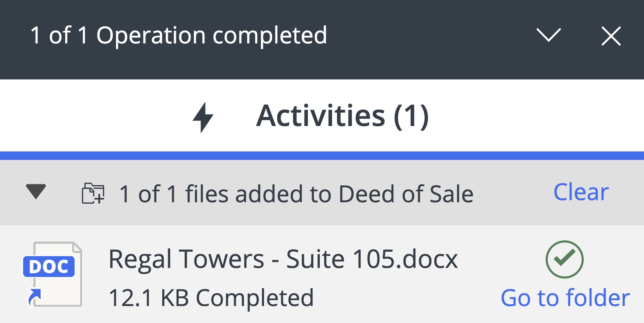This screenshot has height=323, width=644.
Task: Select the Regal Towers - Suite 105.docx filename
Action: pyautogui.click(x=283, y=259)
